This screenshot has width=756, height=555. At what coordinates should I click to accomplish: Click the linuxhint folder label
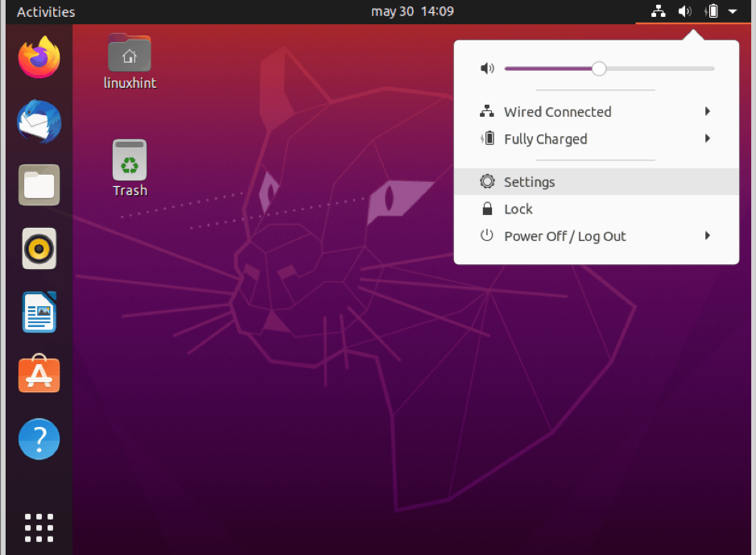pos(130,83)
